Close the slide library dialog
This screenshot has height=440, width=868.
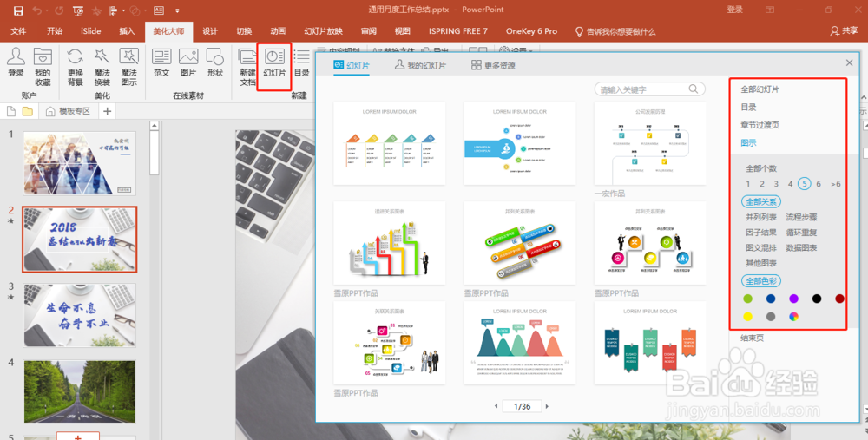pos(849,62)
